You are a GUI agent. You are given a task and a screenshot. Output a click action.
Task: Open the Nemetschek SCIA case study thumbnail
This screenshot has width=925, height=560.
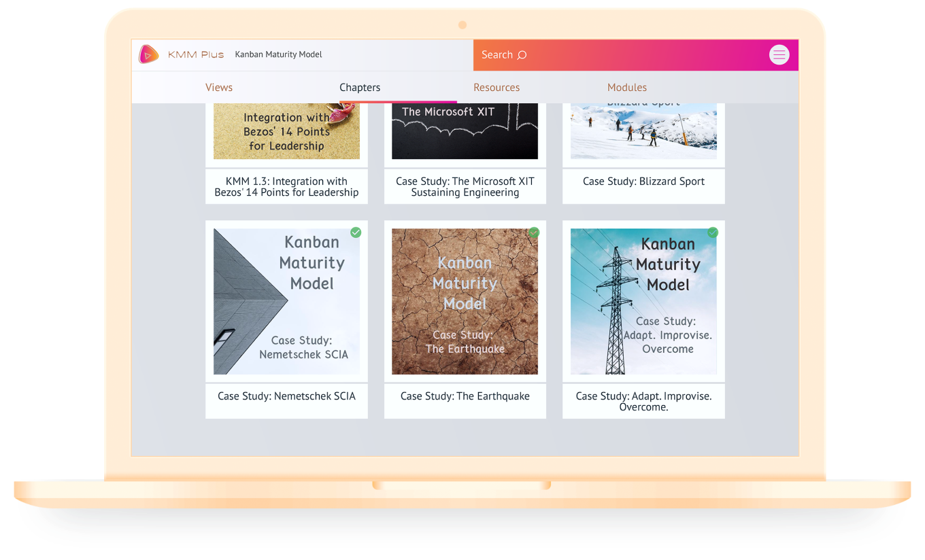286,301
